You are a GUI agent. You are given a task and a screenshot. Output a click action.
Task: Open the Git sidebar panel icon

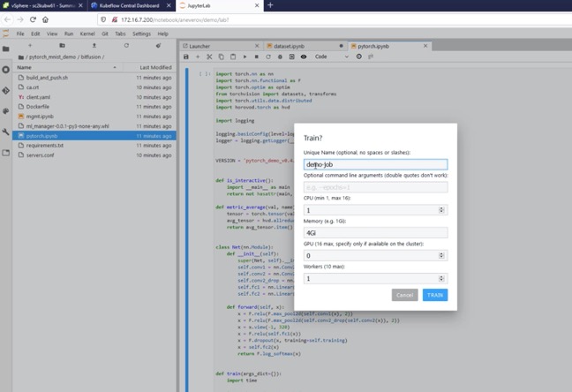6,90
